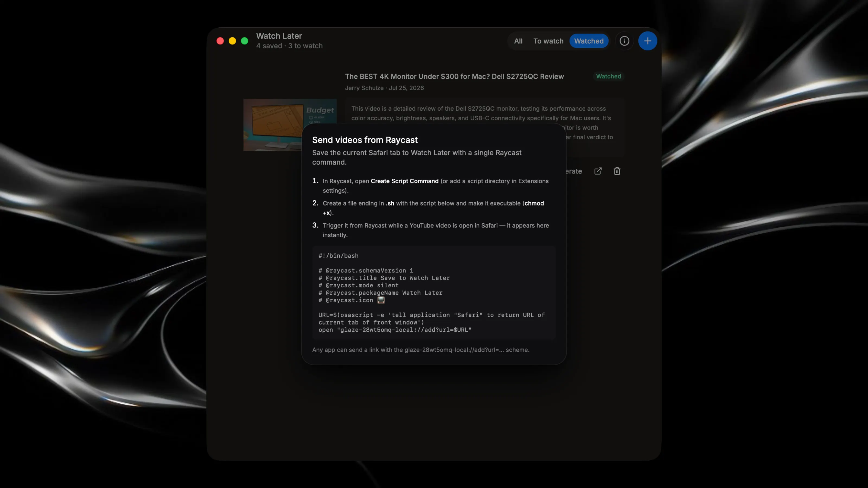Click the green Watched status badge
The image size is (868, 488).
[x=608, y=76]
